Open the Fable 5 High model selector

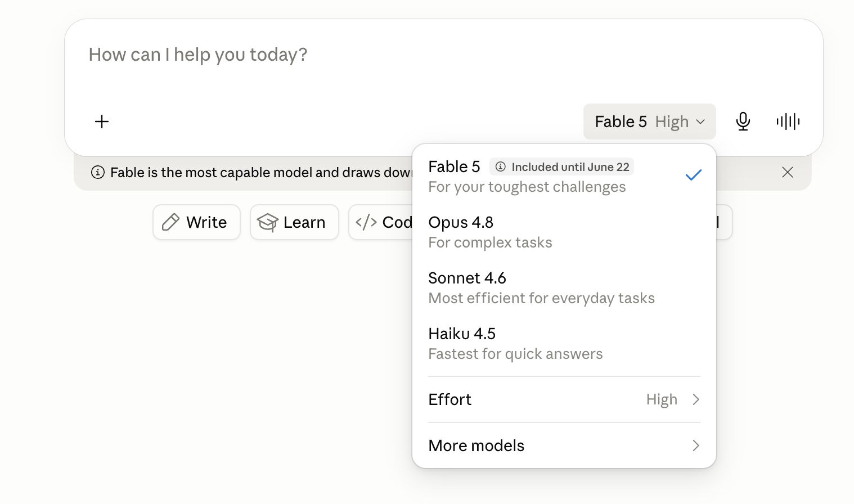click(x=650, y=121)
